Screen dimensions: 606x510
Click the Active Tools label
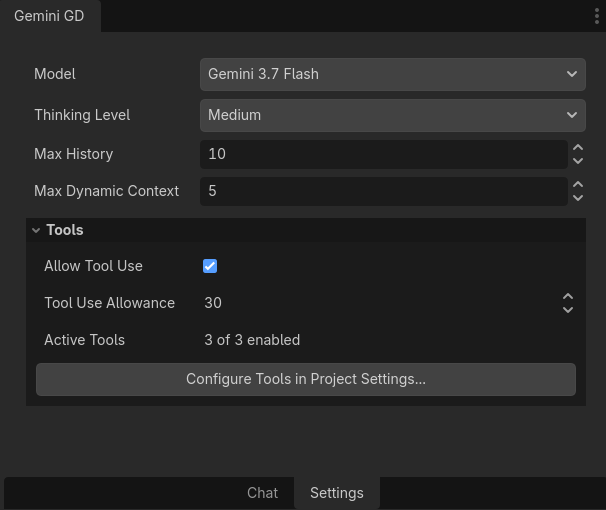pos(84,340)
